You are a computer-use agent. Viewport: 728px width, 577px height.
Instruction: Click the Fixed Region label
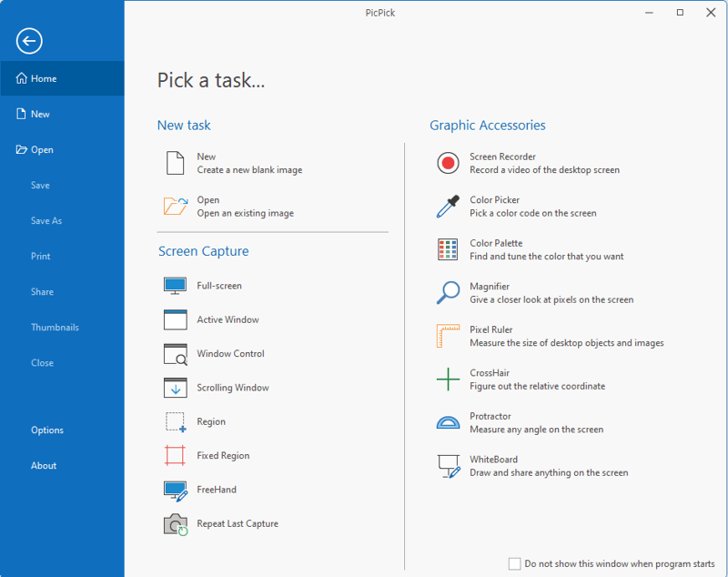coord(223,455)
